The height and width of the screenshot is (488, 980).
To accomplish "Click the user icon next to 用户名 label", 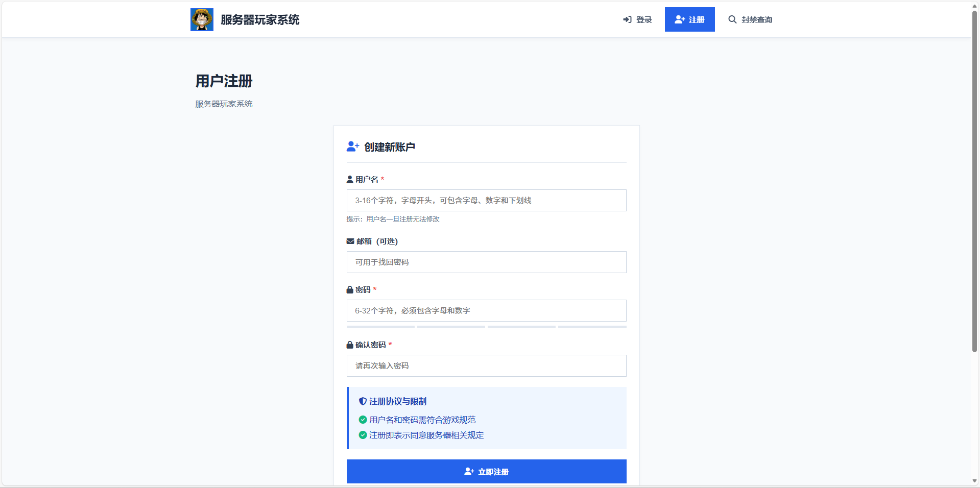I will [350, 179].
